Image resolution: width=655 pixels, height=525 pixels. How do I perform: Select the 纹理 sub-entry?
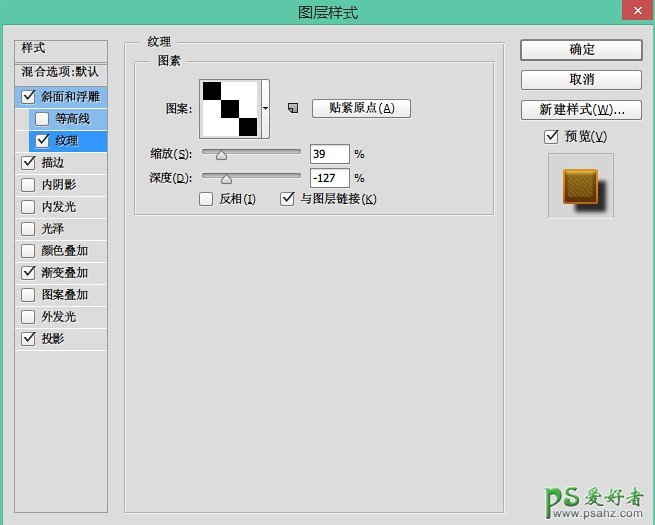67,141
